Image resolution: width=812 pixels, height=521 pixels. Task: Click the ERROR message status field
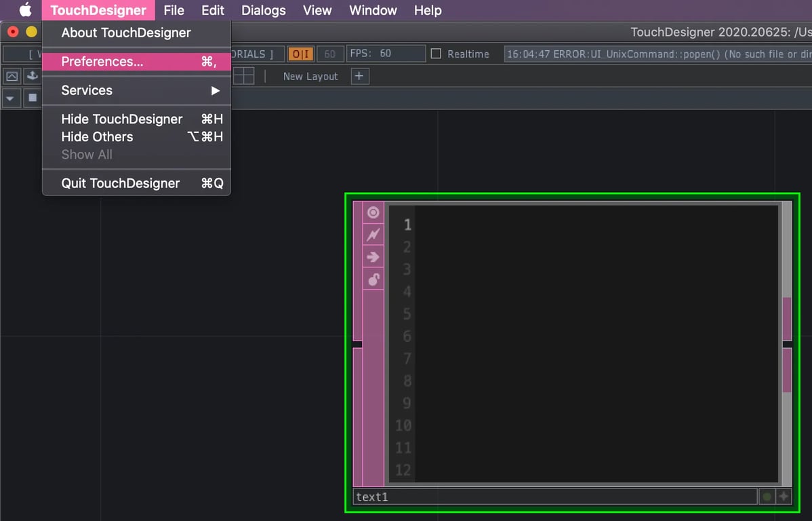click(657, 54)
